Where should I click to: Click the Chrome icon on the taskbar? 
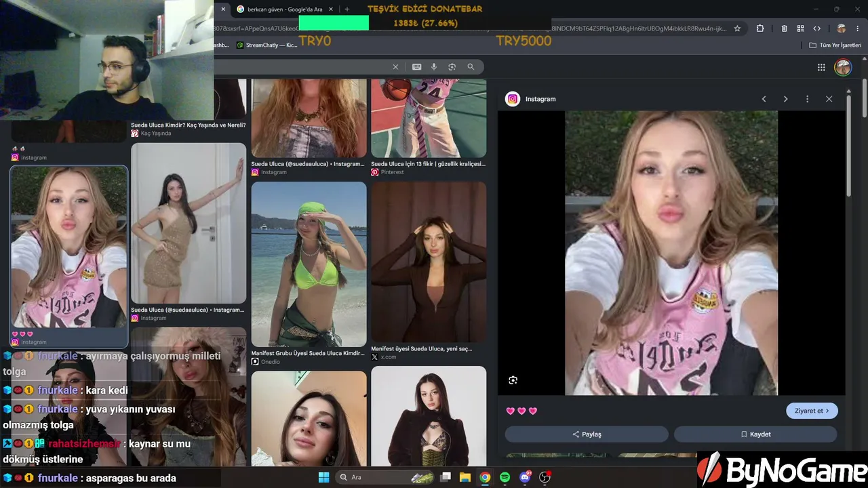[485, 477]
